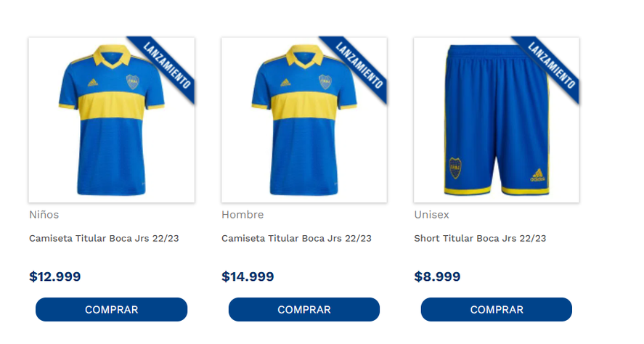Click the Boca crest on the blue shorts

(455, 168)
